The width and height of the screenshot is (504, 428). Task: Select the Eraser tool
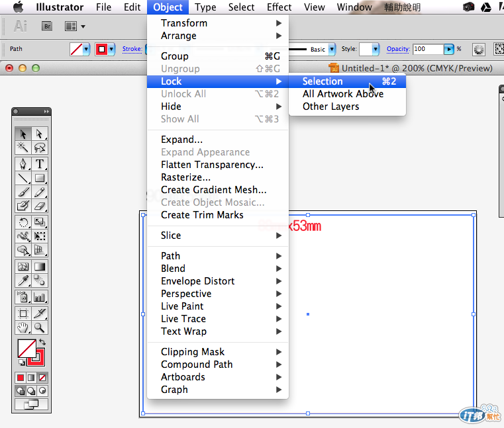click(x=40, y=206)
